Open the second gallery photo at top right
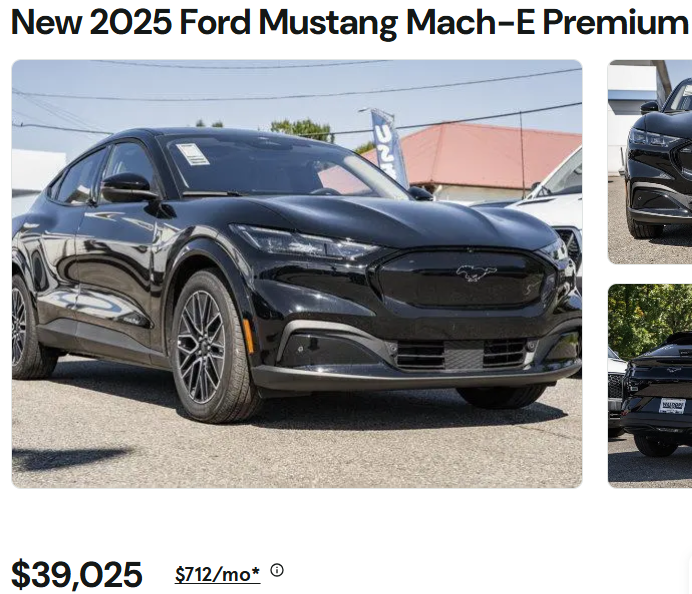 click(x=650, y=161)
